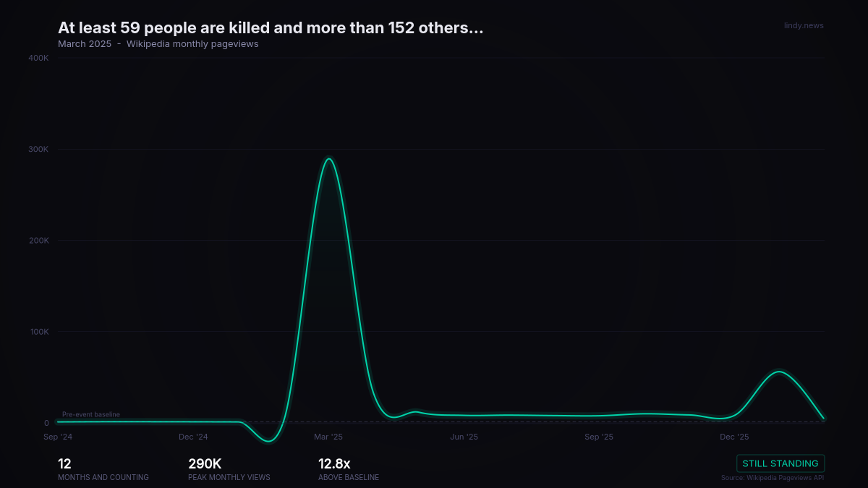Click the secondary bump near Dec '25
This screenshot has height=488, width=868.
tap(778, 372)
